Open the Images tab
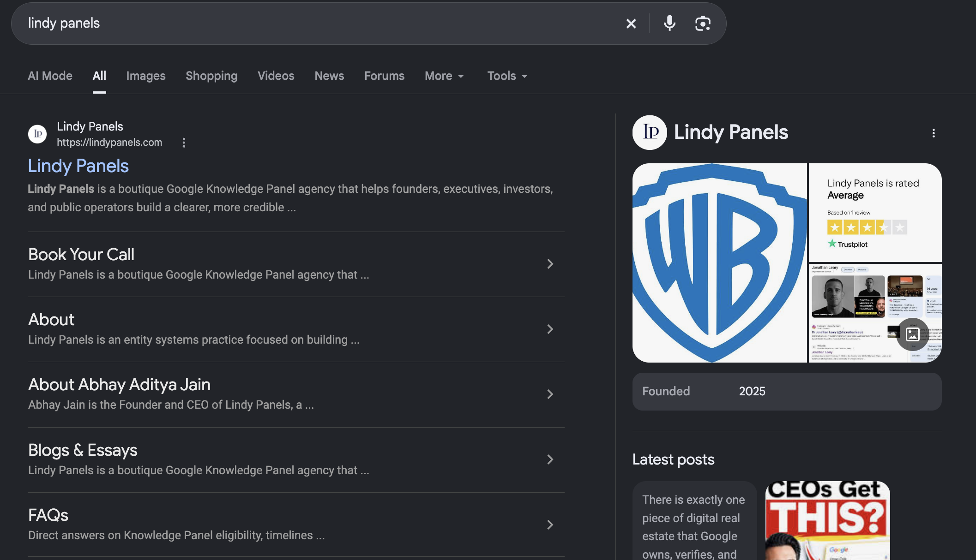Viewport: 976px width, 560px height. [146, 76]
